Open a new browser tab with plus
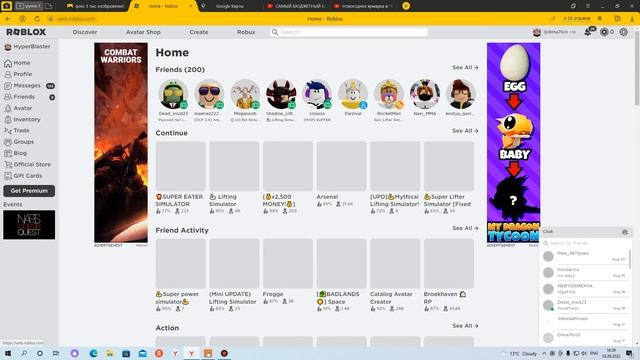The height and width of the screenshot is (360, 640). click(x=406, y=6)
